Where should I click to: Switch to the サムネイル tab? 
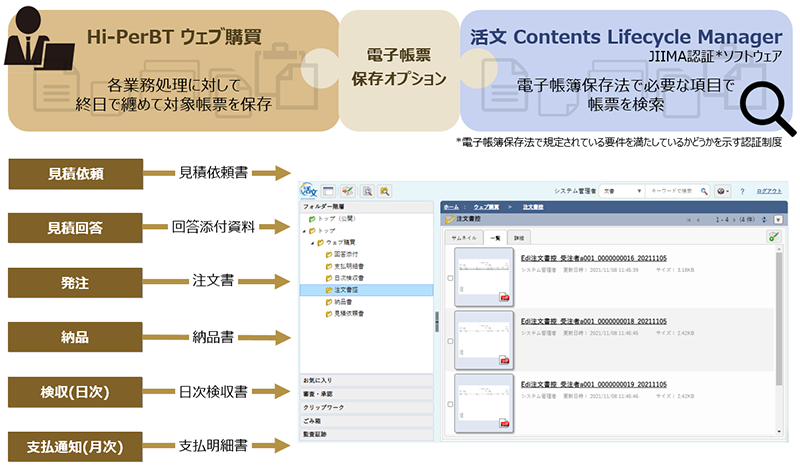pyautogui.click(x=464, y=238)
